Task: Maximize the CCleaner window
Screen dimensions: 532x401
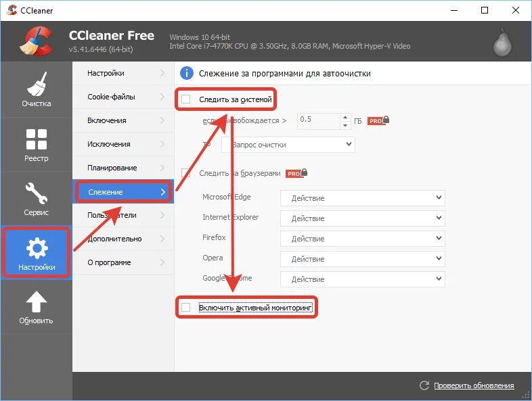Action: click(485, 10)
